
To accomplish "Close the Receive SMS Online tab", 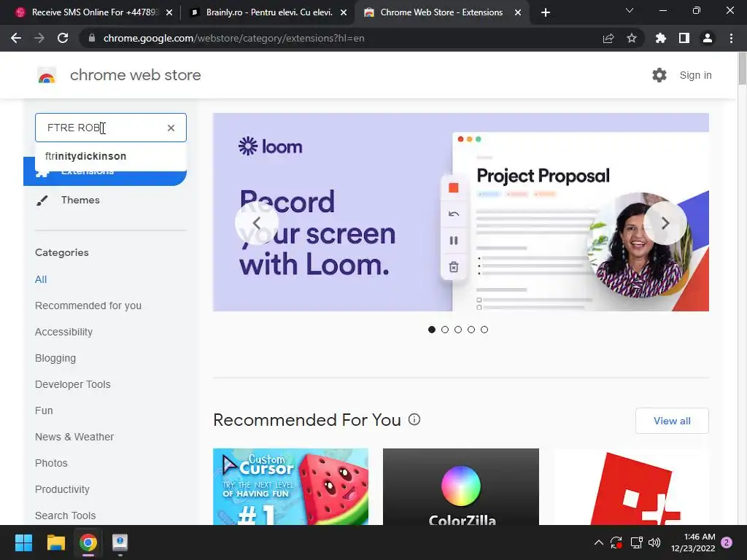I will coord(169,12).
